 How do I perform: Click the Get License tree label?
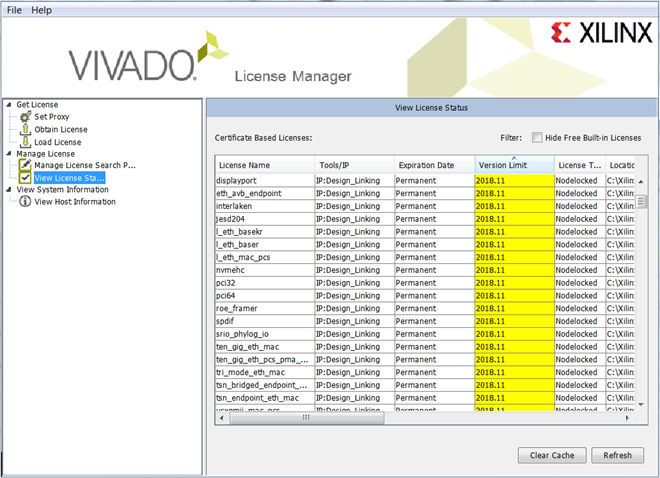tap(37, 104)
